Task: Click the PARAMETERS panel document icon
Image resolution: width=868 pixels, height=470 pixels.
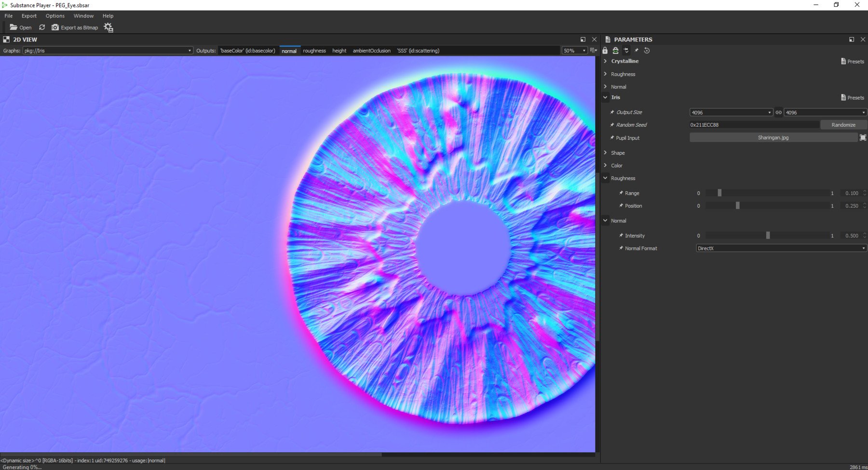Action: [x=608, y=40]
